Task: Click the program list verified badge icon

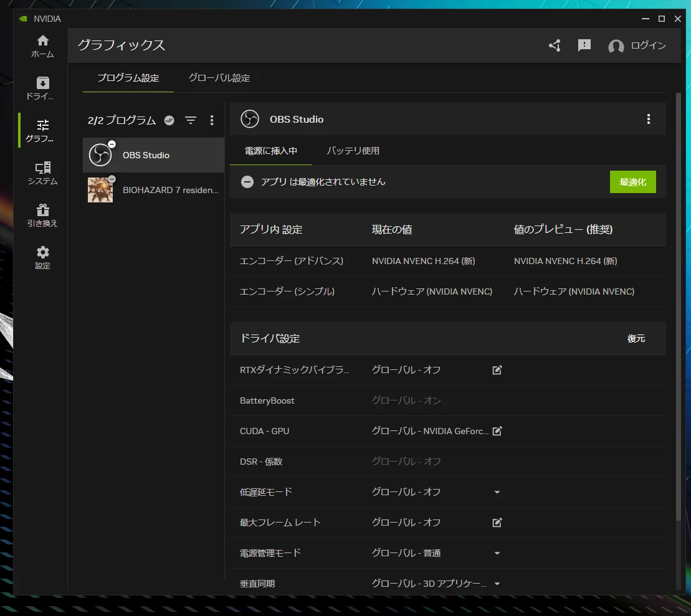Action: coord(169,120)
